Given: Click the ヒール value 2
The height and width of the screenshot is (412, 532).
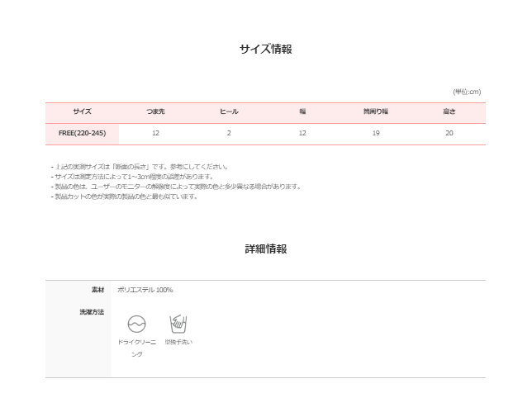Looking at the screenshot, I should point(229,133).
